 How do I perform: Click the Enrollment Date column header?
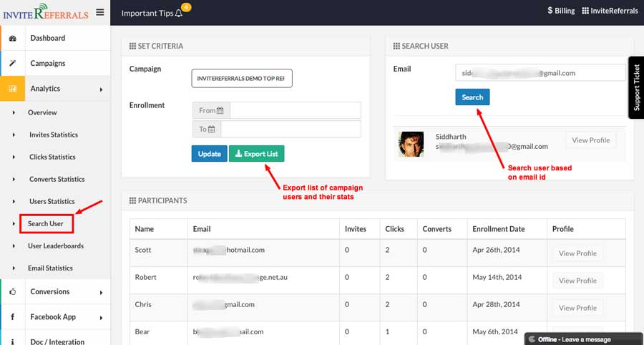pos(498,229)
